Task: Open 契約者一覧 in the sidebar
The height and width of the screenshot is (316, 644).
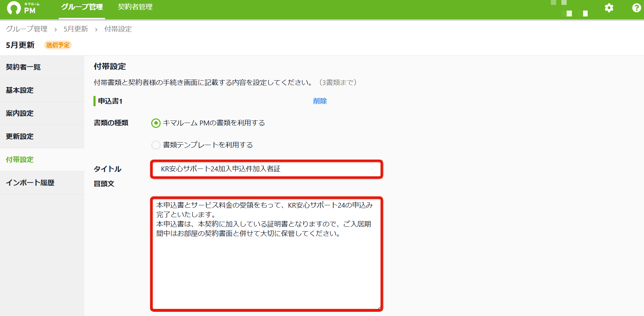Action: tap(42, 67)
